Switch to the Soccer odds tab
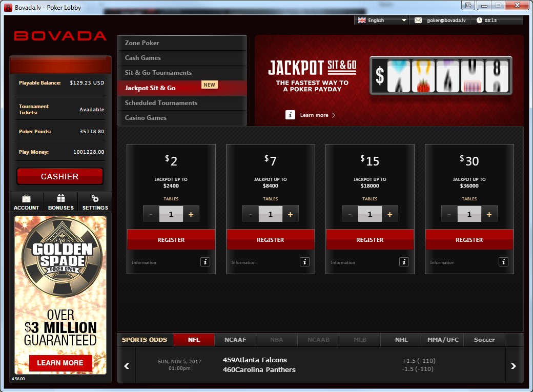Image resolution: width=533 pixels, height=392 pixels. click(x=484, y=340)
